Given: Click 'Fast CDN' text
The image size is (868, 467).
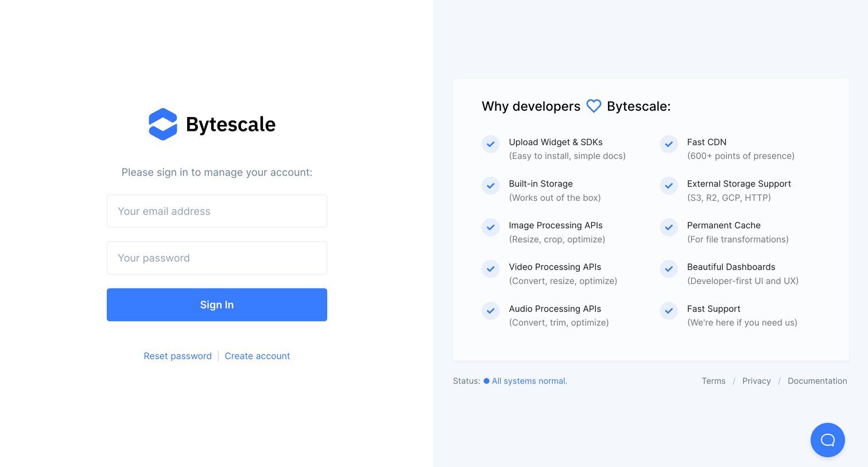Looking at the screenshot, I should tap(707, 142).
